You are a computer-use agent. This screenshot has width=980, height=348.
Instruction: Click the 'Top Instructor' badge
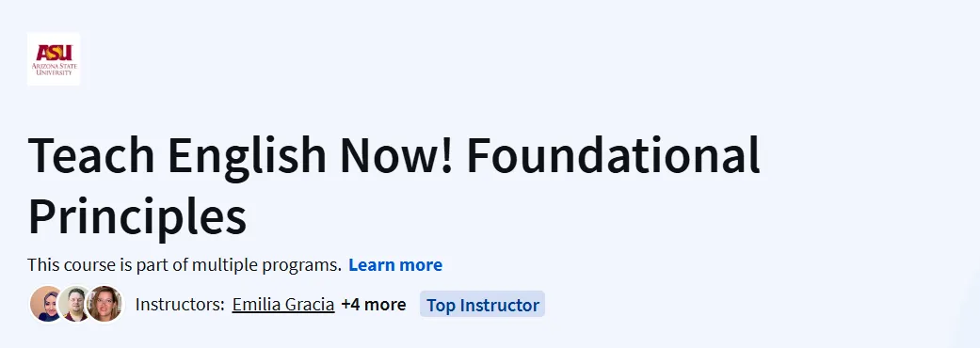tap(483, 305)
